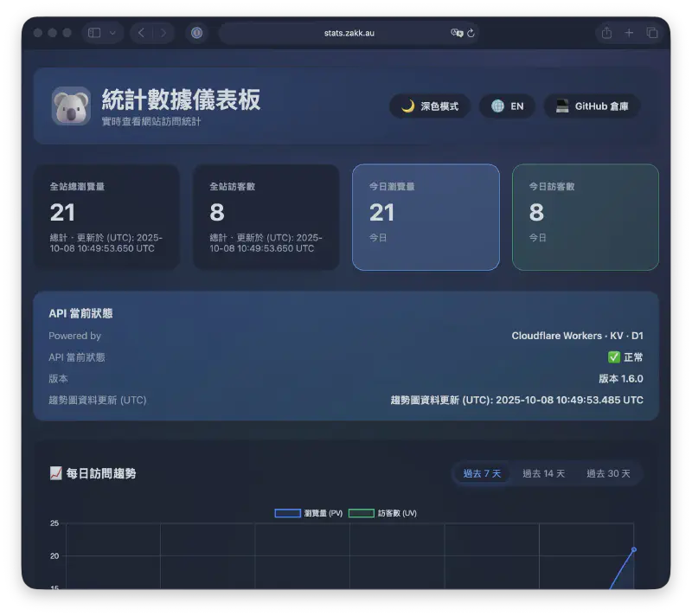The height and width of the screenshot is (616, 692).
Task: Click the address bar showing stats.zakk.au
Action: [x=350, y=33]
